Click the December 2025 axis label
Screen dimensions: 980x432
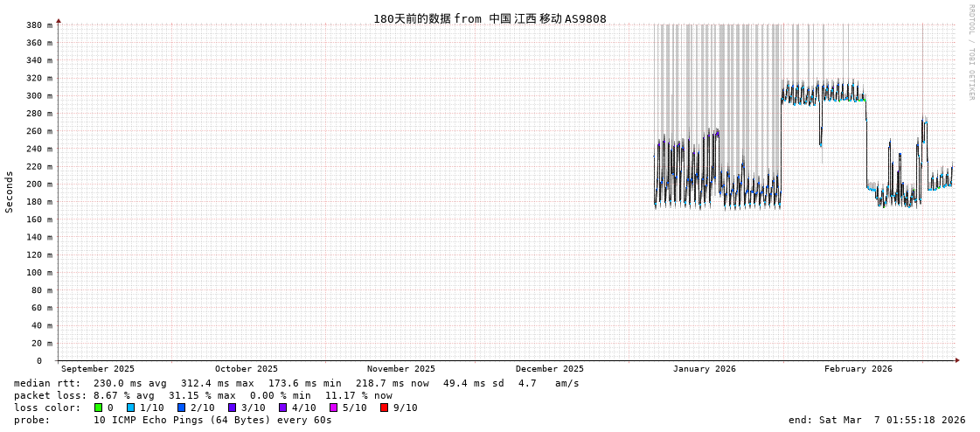pos(550,369)
